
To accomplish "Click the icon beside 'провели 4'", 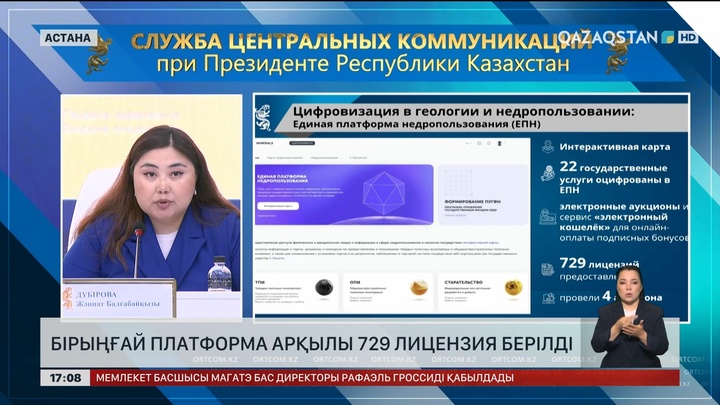I will [x=548, y=298].
